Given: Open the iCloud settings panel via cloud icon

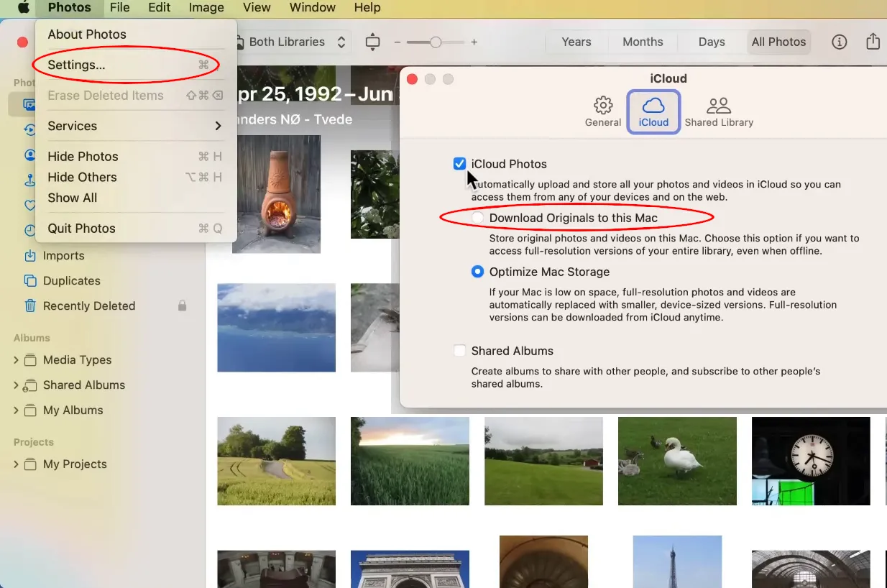Looking at the screenshot, I should coord(653,106).
